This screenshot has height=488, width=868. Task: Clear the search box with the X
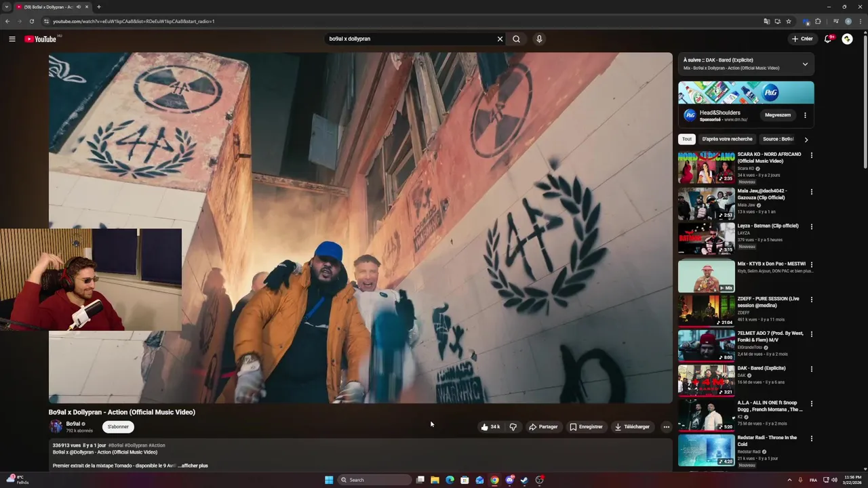click(x=500, y=39)
